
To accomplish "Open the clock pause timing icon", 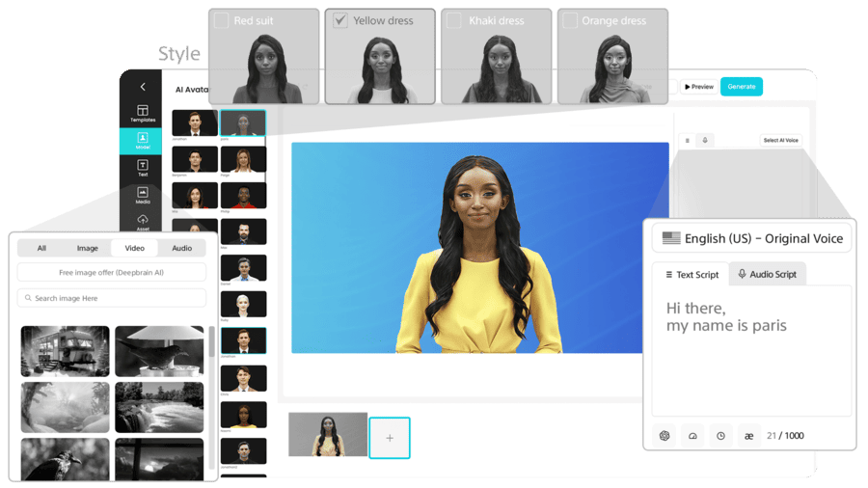I will click(720, 436).
